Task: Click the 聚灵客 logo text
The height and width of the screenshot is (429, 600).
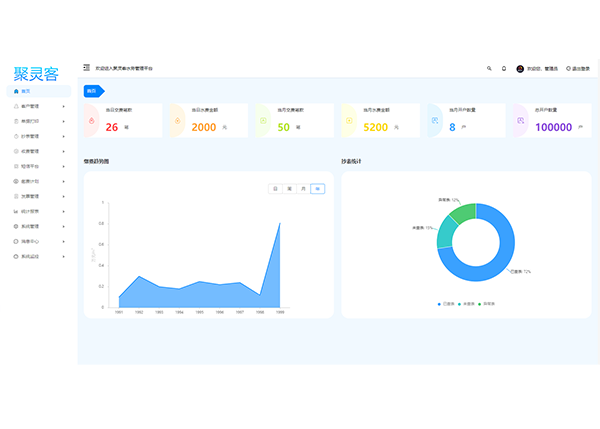Action: [36, 74]
